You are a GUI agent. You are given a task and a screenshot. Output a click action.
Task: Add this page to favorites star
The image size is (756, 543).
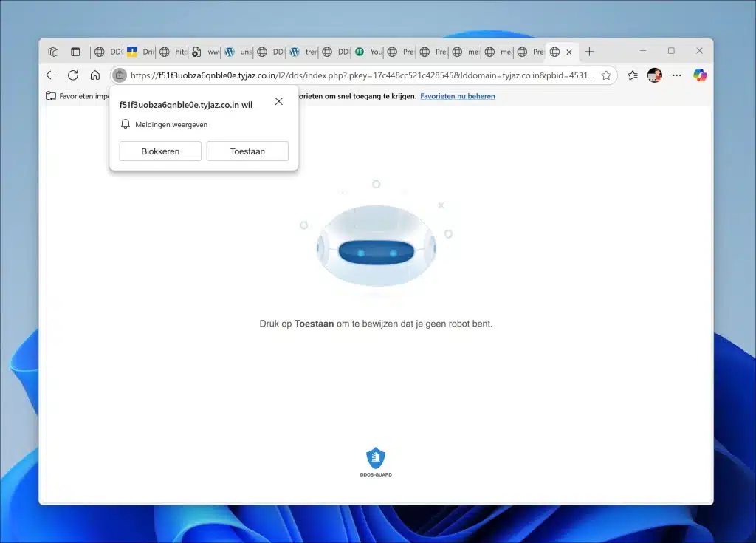click(x=606, y=75)
